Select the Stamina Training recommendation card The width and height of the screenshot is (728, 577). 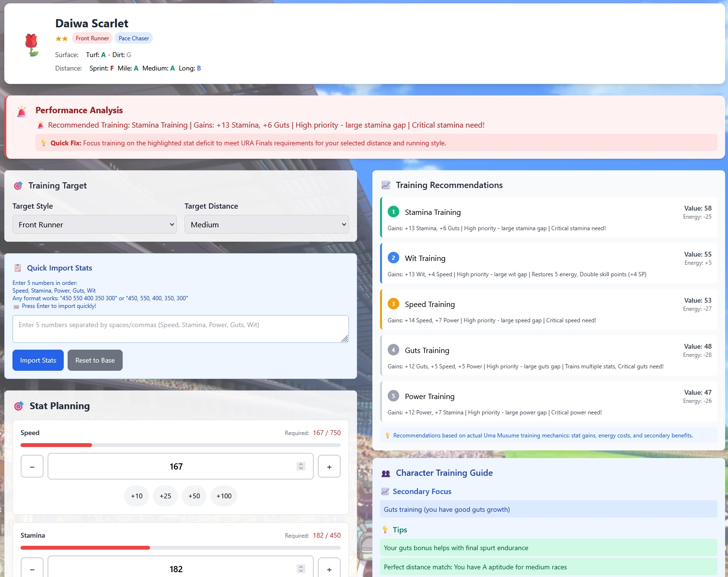click(x=549, y=217)
